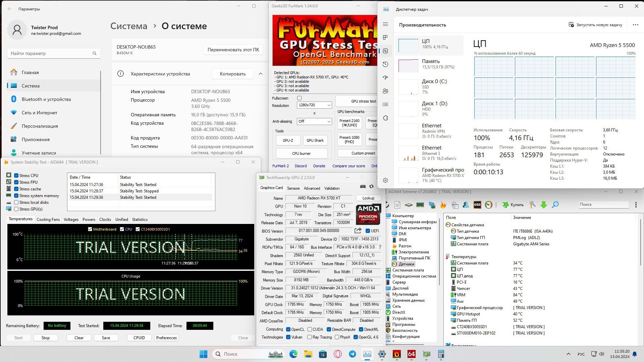Uncheck Stress FPU option

pyautogui.click(x=16, y=182)
